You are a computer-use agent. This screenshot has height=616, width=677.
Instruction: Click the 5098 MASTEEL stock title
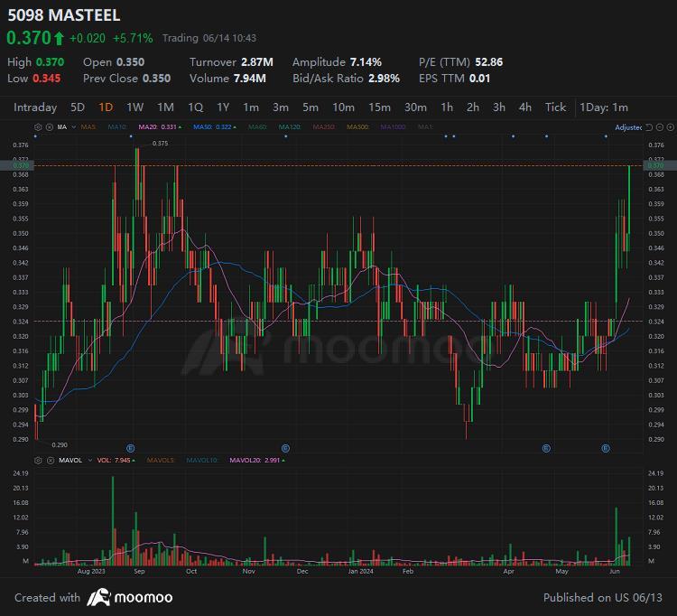click(x=64, y=15)
